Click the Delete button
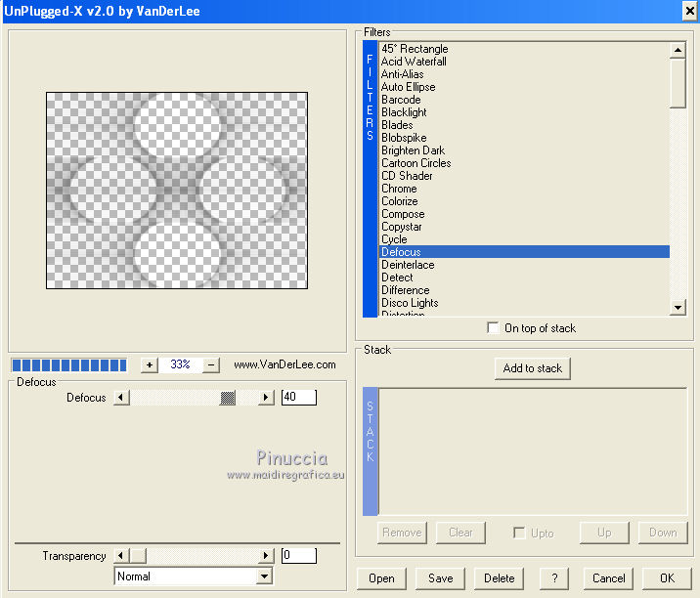The image size is (700, 598). 500,578
